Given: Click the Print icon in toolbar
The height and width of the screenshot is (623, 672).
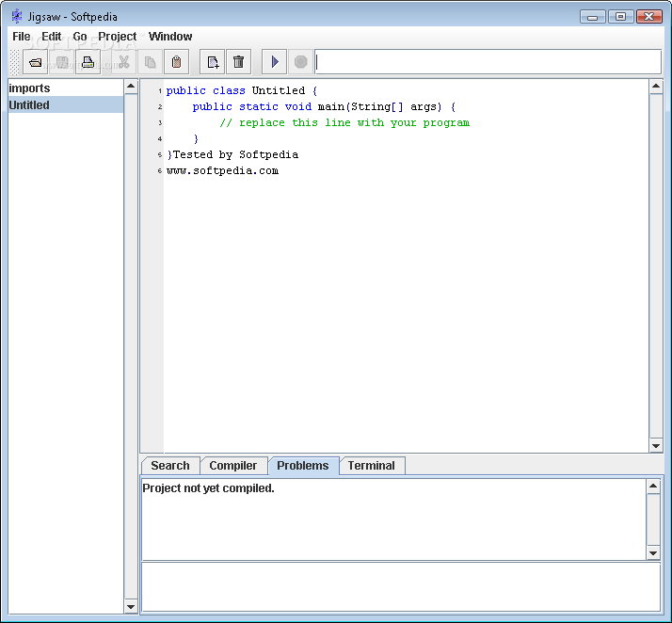Looking at the screenshot, I should point(88,62).
